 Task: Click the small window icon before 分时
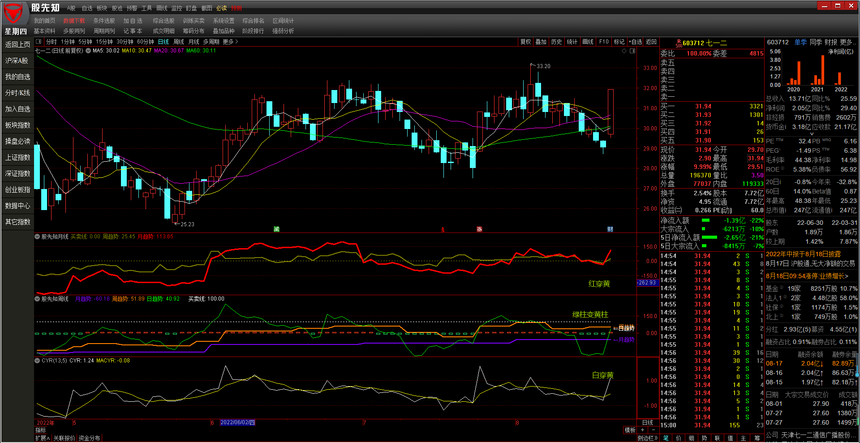pyautogui.click(x=38, y=42)
